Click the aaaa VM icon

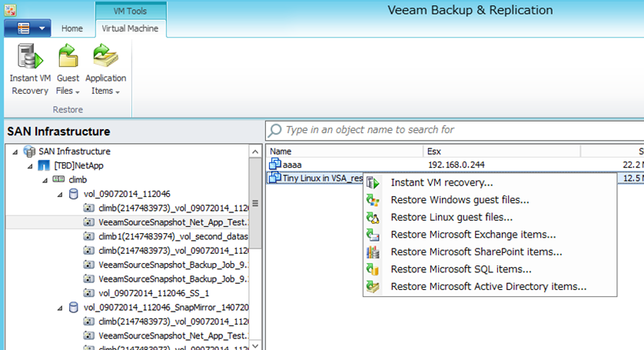275,164
